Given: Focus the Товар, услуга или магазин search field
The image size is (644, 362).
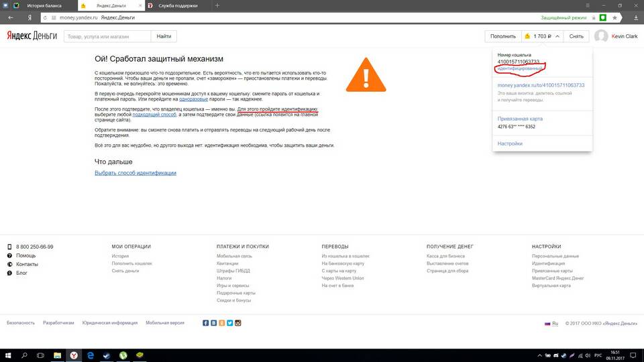Looking at the screenshot, I should tap(107, 36).
